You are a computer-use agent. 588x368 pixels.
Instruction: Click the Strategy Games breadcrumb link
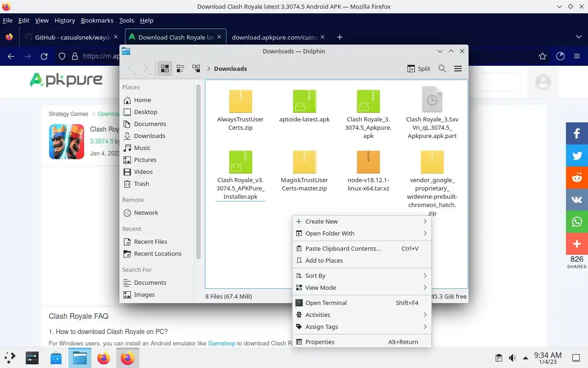coord(68,114)
